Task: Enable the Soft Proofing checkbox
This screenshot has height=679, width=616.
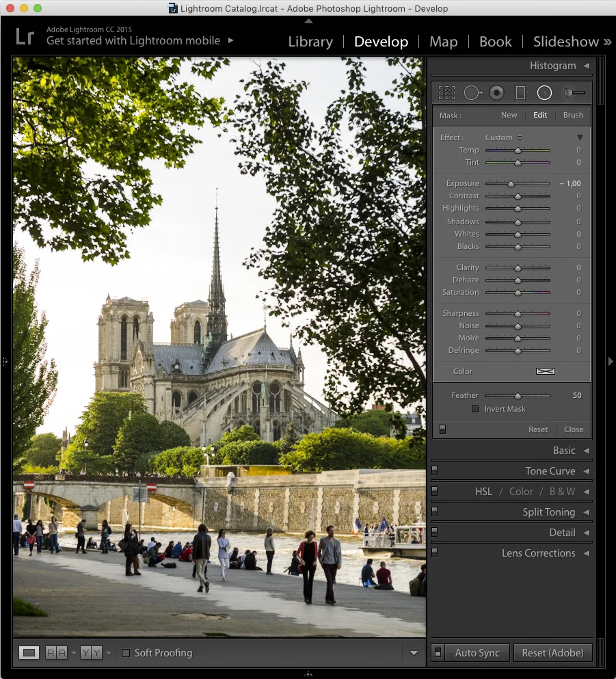Action: tap(126, 652)
